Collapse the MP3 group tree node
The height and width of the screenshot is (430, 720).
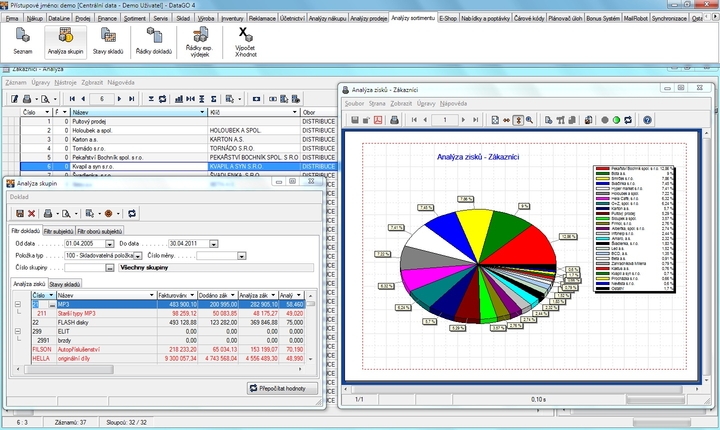click(18, 304)
